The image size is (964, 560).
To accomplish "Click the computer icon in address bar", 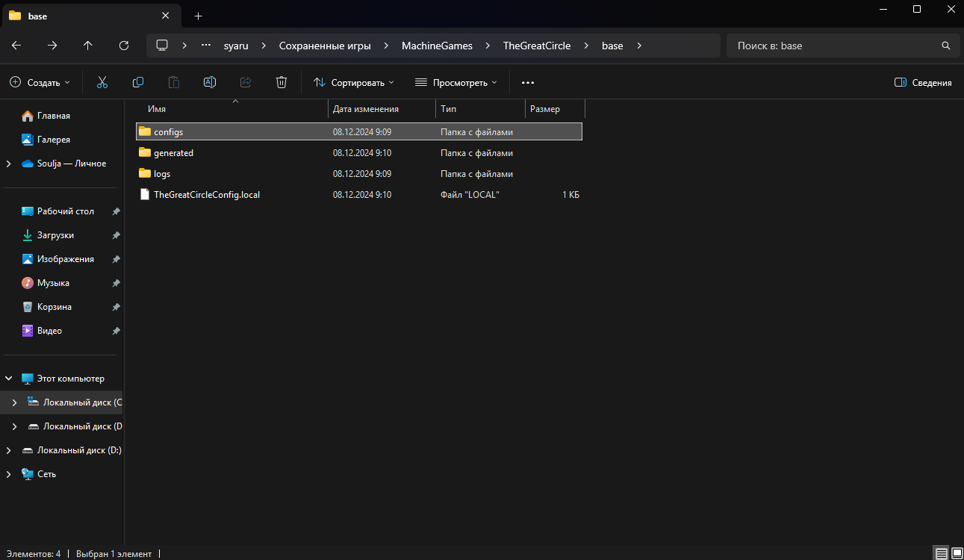I will 162,46.
